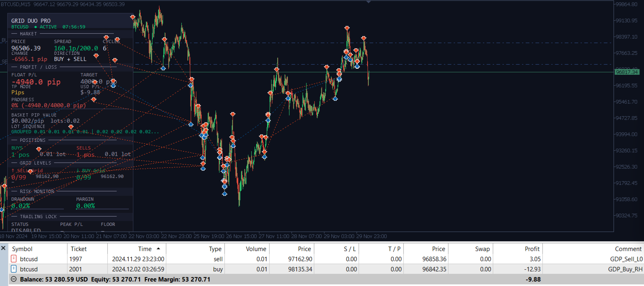Viewport: 644px width, 286px height.
Task: Click the BTCUSD,M15 chart title text
Action: 15,4
